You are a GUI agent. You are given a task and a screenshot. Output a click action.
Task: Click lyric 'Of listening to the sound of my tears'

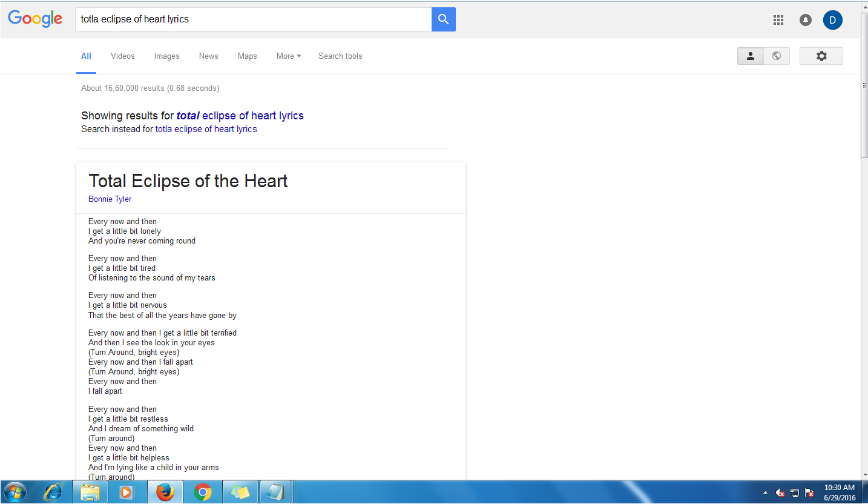152,277
